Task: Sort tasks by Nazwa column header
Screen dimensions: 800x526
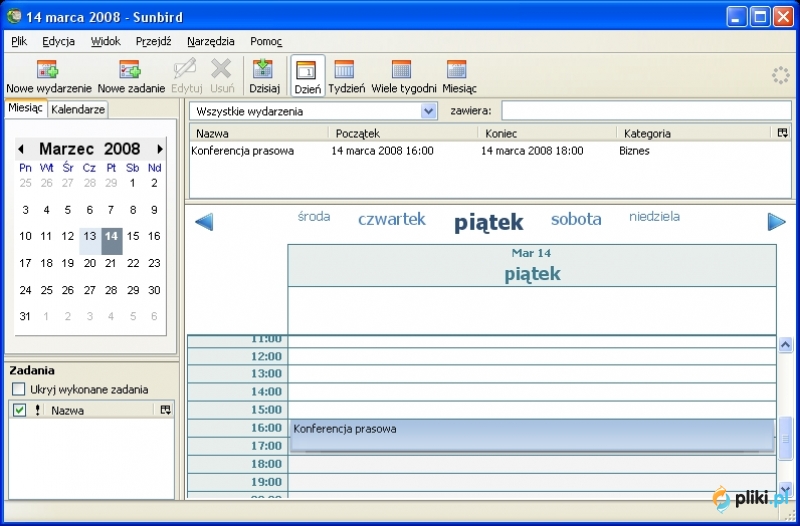Action: (99, 410)
